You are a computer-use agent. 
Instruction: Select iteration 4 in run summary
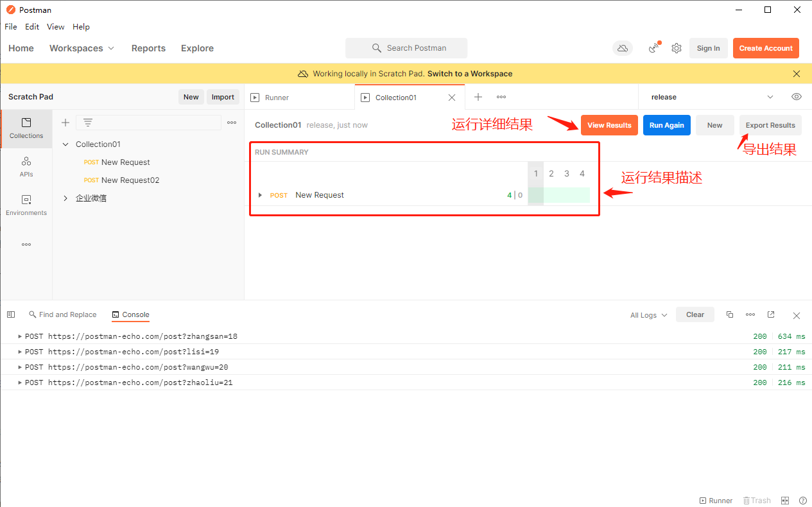click(x=582, y=173)
